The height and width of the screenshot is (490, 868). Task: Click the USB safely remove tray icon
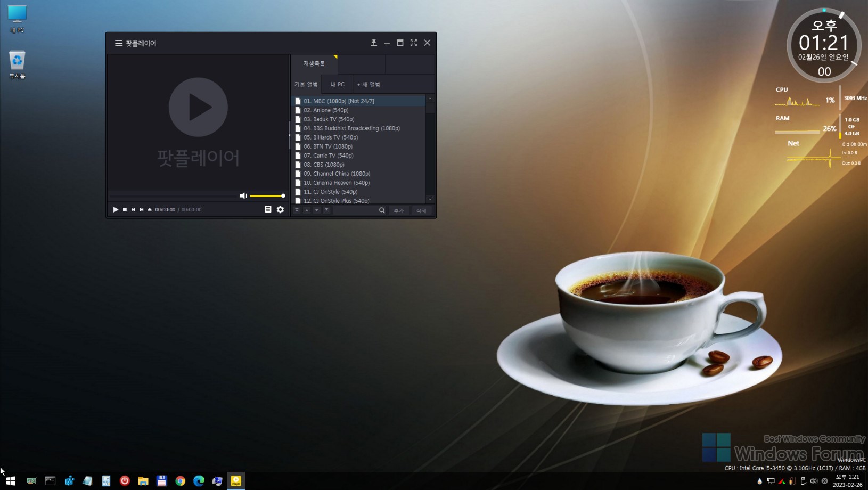803,481
